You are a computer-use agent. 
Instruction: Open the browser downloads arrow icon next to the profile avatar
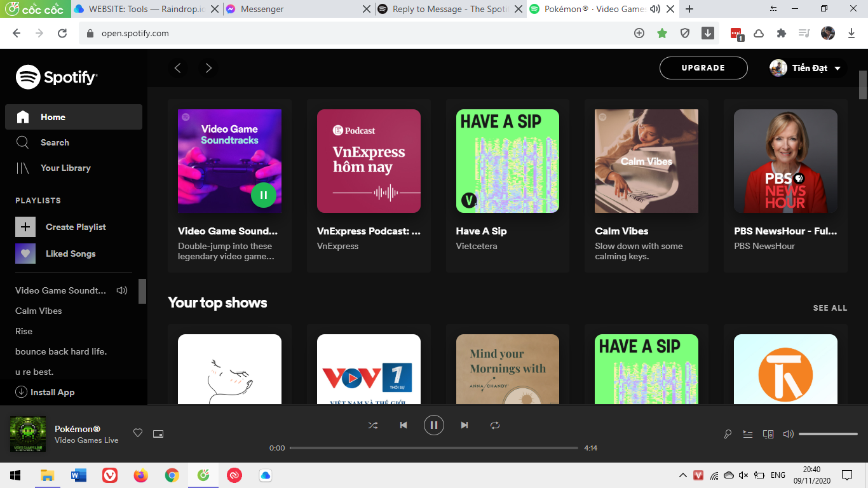point(851,33)
